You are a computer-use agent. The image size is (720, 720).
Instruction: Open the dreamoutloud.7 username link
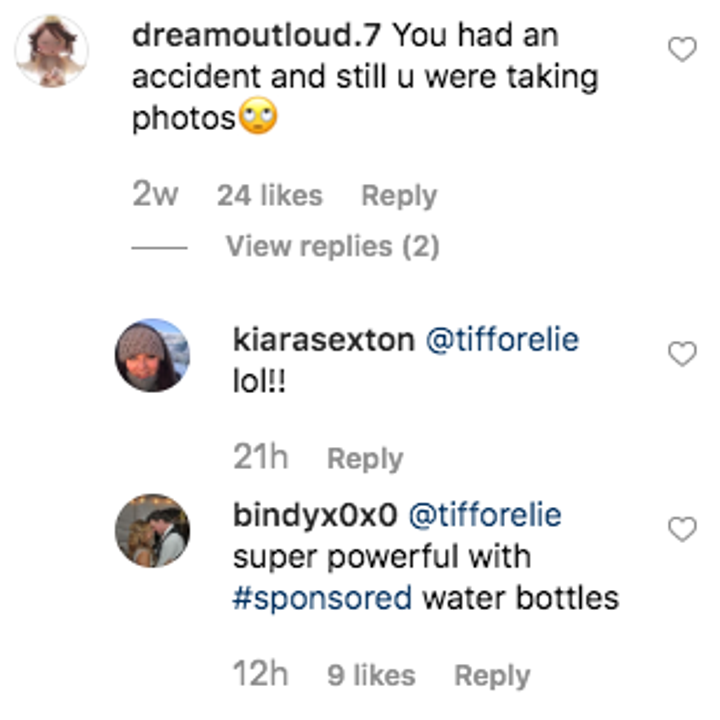click(x=256, y=36)
